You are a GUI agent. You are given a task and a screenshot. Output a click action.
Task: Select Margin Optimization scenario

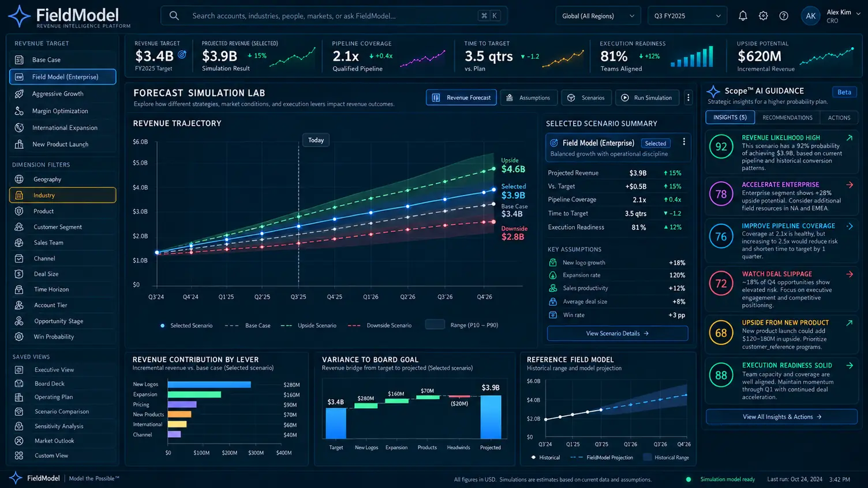[62, 111]
